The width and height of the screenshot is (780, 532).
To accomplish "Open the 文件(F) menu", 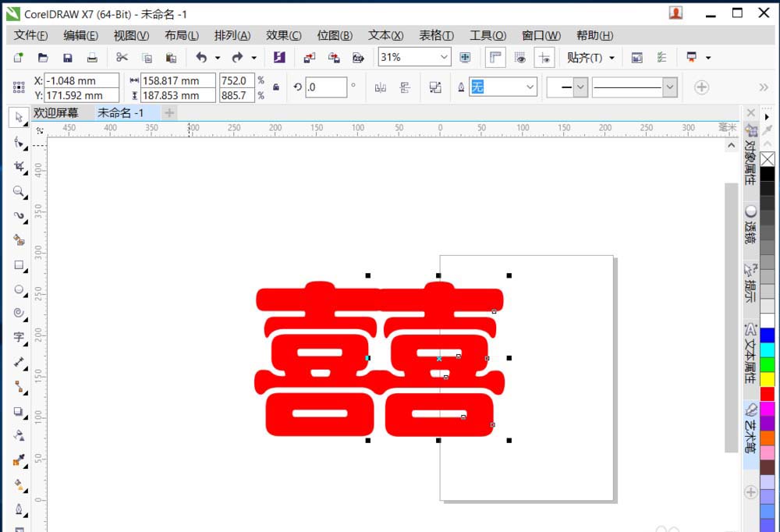I will pyautogui.click(x=31, y=35).
